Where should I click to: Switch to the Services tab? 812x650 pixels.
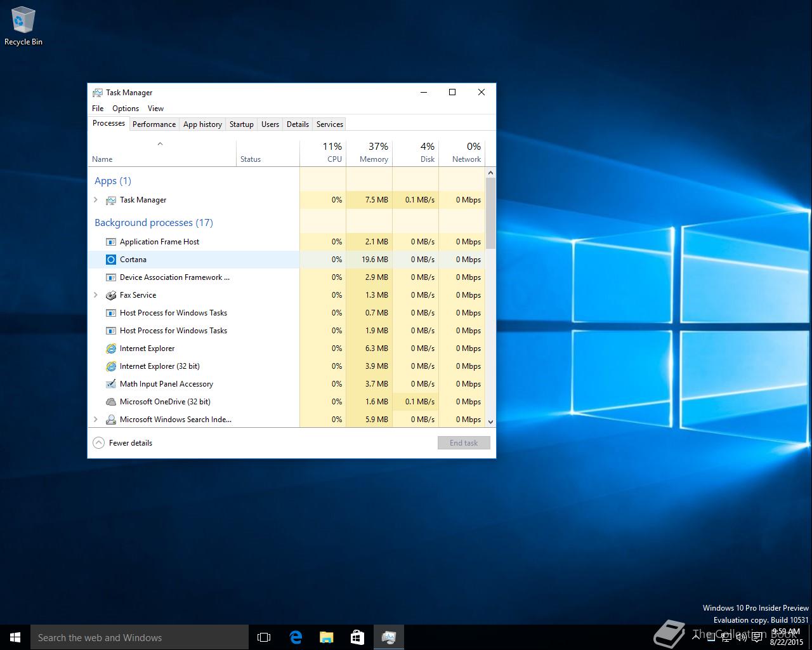[330, 124]
